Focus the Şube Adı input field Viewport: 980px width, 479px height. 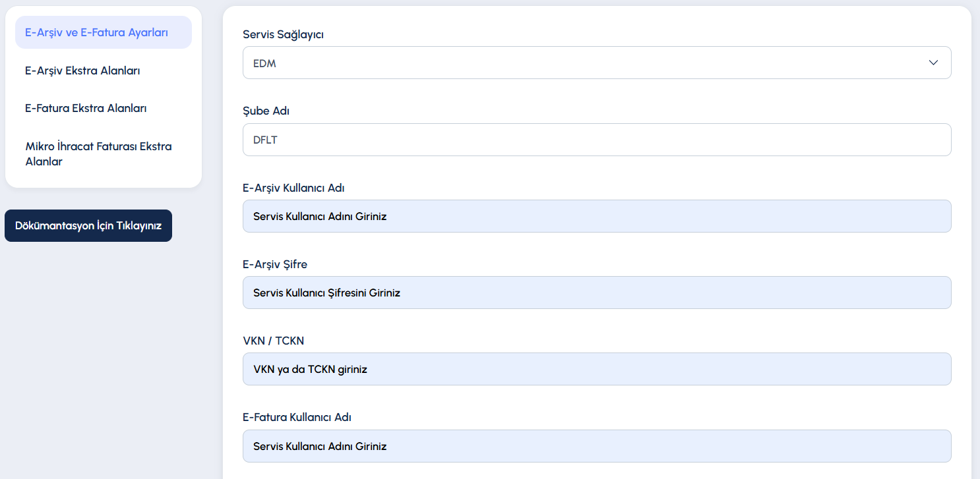pos(597,140)
